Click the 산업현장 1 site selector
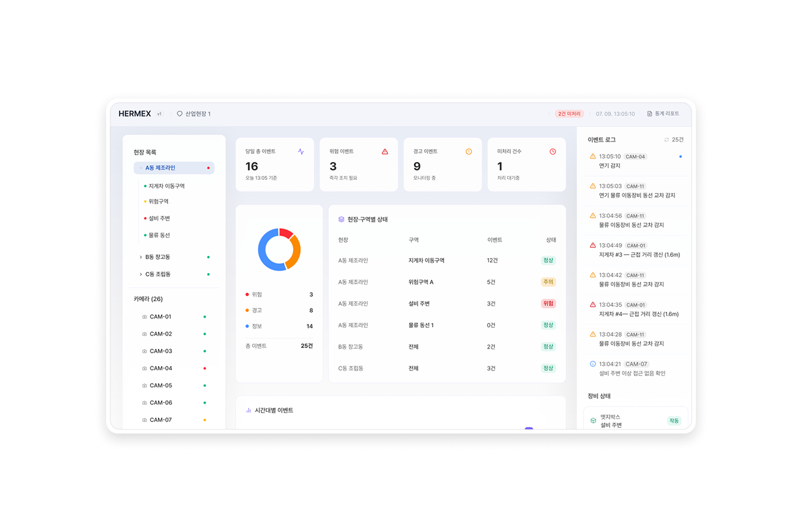The height and width of the screenshot is (532, 802). [193, 114]
